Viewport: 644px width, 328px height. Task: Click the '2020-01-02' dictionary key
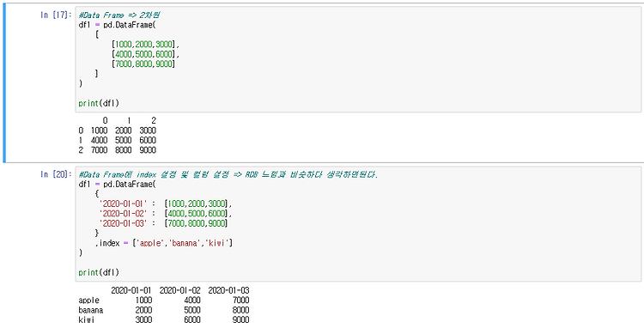click(x=123, y=214)
